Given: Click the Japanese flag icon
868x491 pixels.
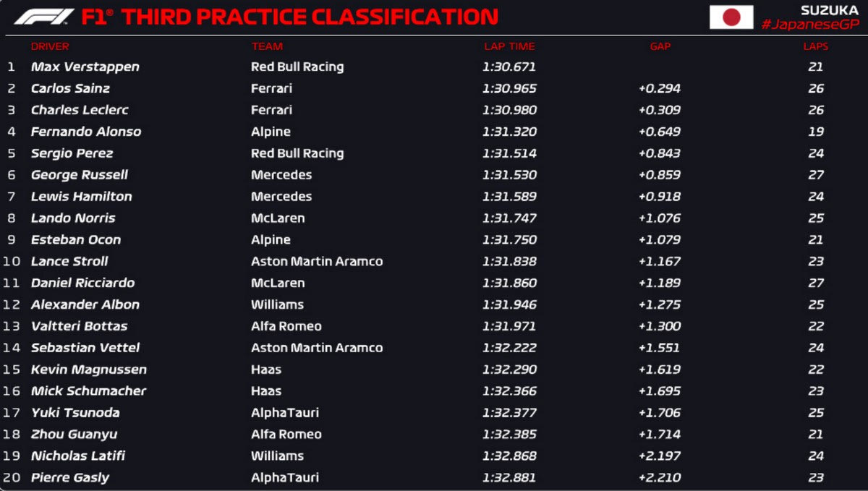Looking at the screenshot, I should point(731,17).
